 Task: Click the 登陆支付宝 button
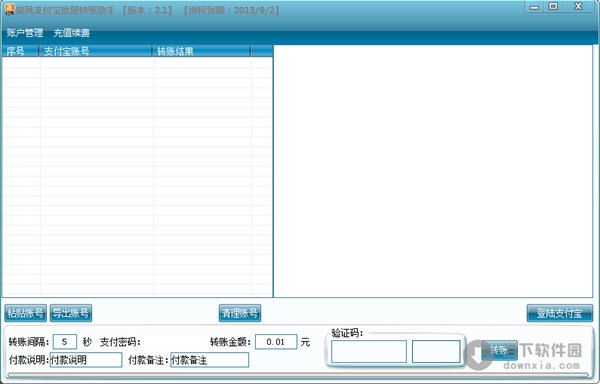click(x=559, y=313)
